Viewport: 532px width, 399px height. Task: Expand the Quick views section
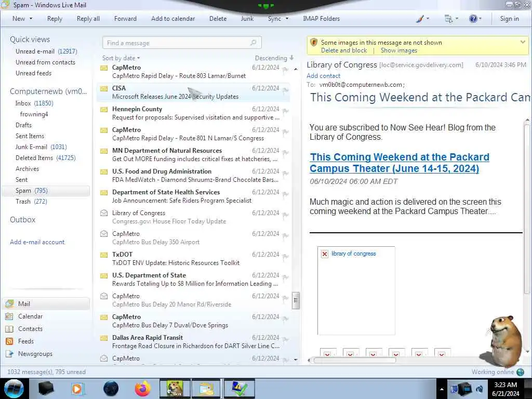coord(30,39)
